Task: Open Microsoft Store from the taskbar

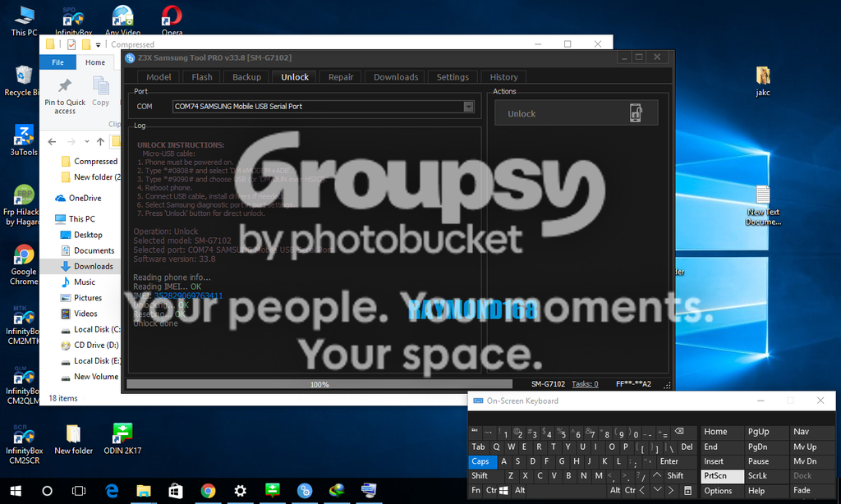Action: coord(176,491)
